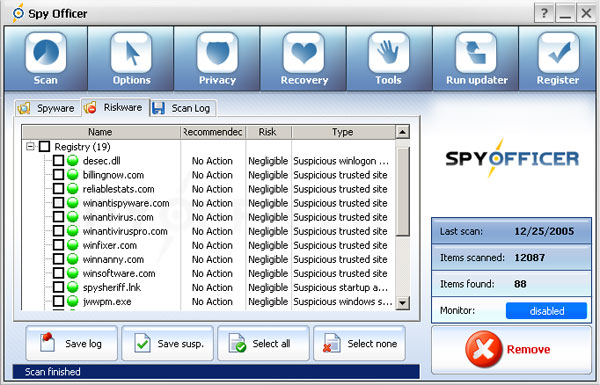Click the green status dot for winantispyware.com
600x385 pixels.
click(72, 203)
